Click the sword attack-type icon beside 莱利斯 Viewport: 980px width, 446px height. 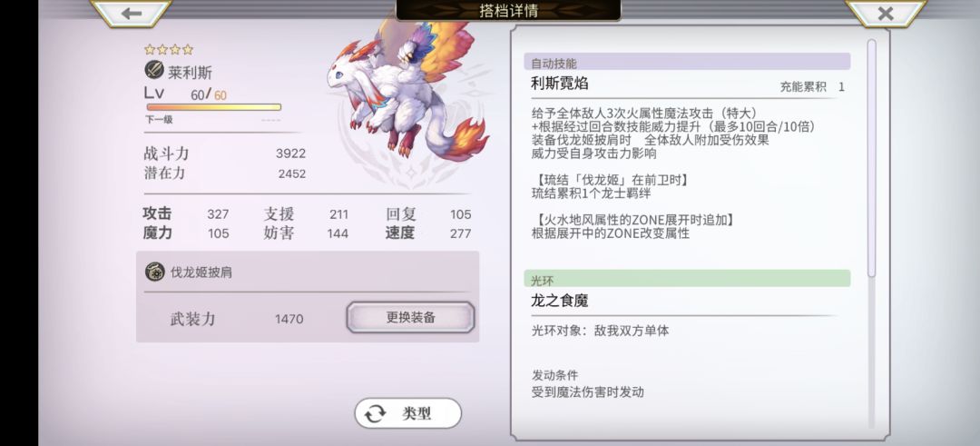pos(154,70)
